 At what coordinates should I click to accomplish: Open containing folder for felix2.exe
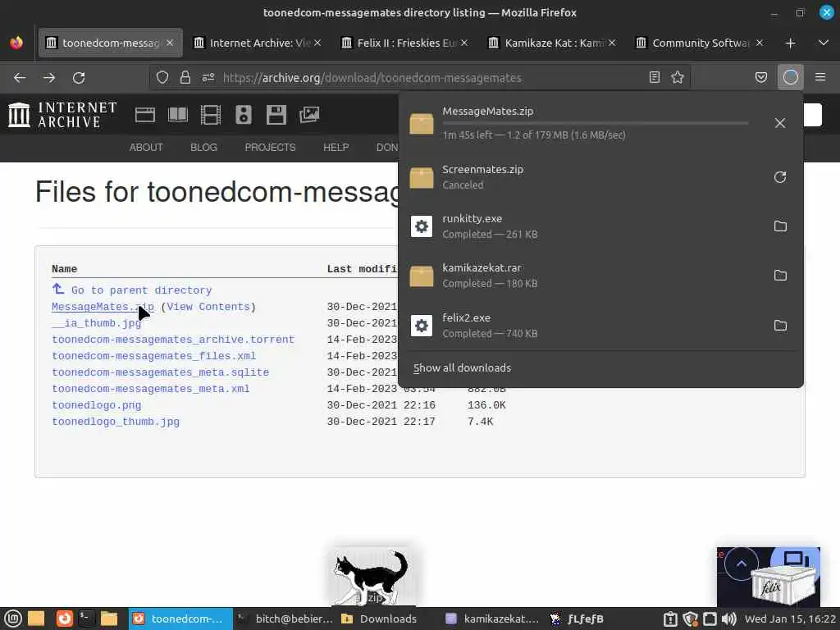pyautogui.click(x=780, y=325)
